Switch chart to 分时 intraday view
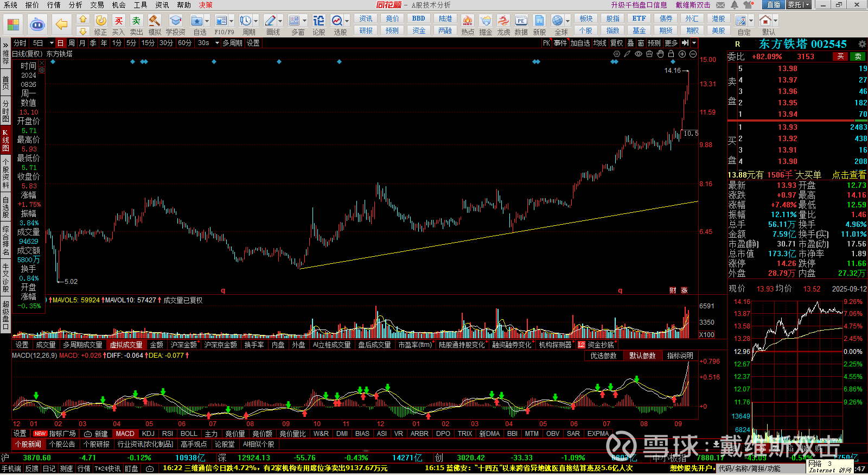The height and width of the screenshot is (475, 868). (20, 43)
